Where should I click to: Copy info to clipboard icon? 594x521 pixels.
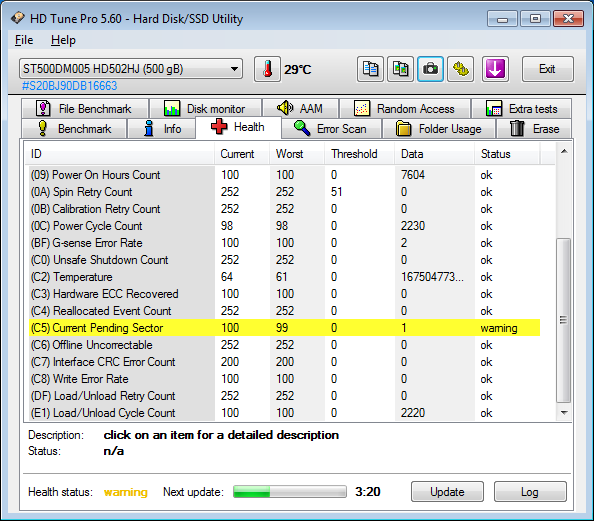(x=370, y=69)
